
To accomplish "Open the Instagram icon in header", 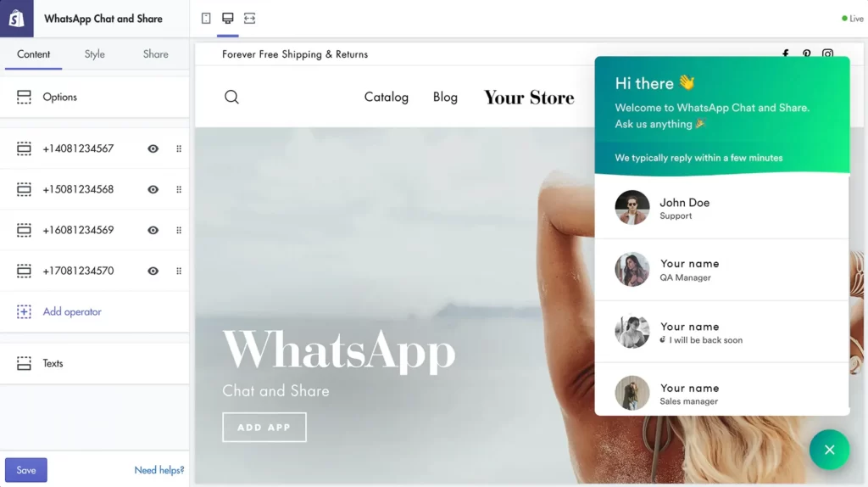I will coord(827,54).
